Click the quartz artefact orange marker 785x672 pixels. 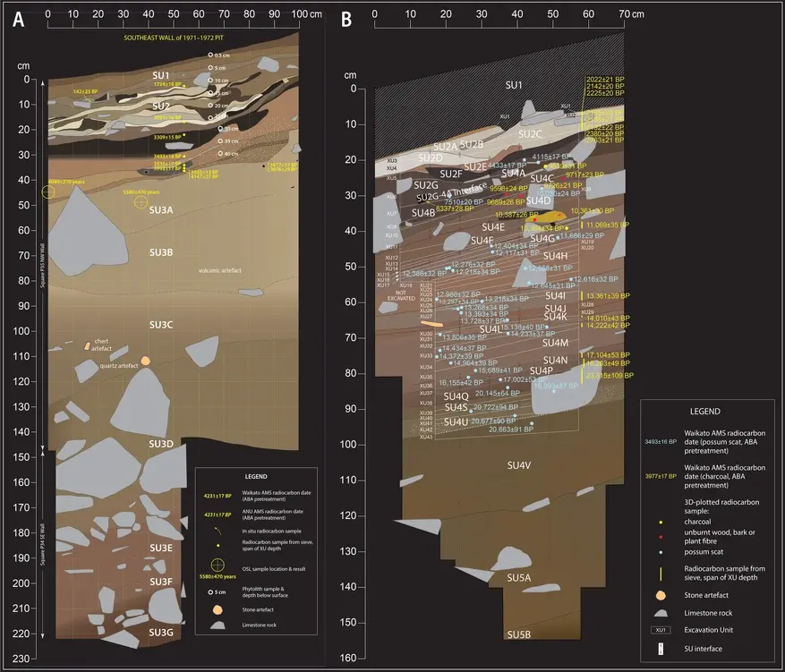[x=145, y=361]
